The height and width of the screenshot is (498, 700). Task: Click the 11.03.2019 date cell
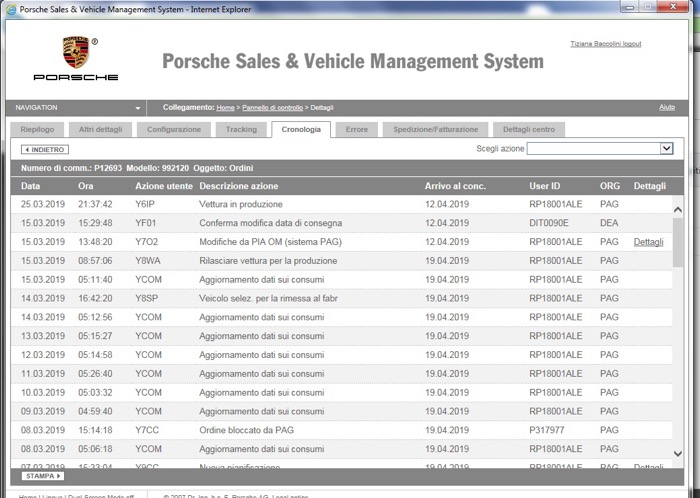(x=43, y=374)
